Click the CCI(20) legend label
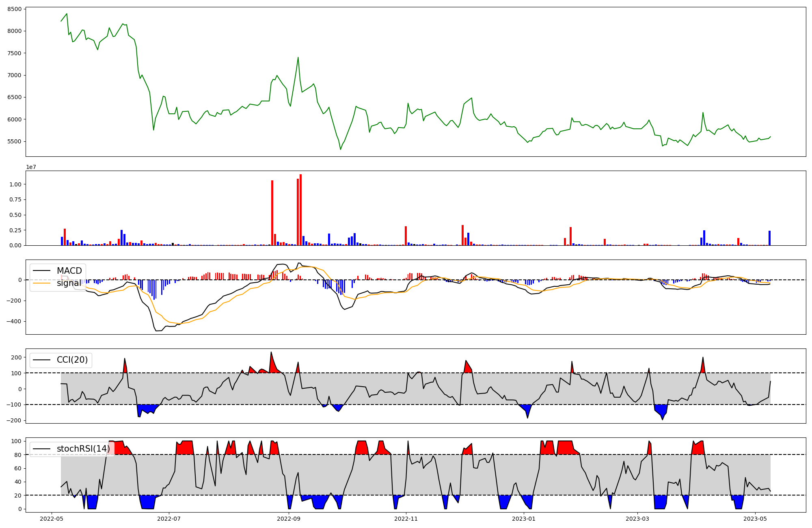Viewport: 812px width, 528px height. click(x=72, y=360)
